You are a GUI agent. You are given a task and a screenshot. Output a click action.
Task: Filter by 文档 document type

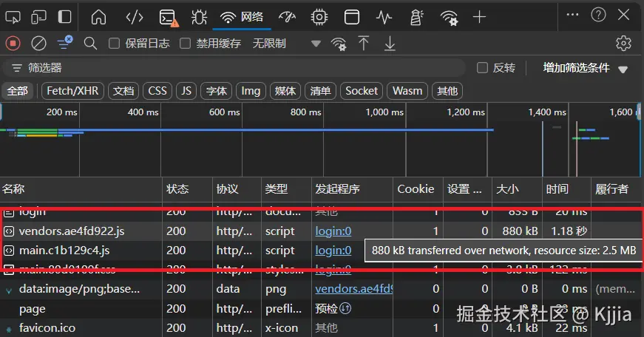pyautogui.click(x=123, y=91)
